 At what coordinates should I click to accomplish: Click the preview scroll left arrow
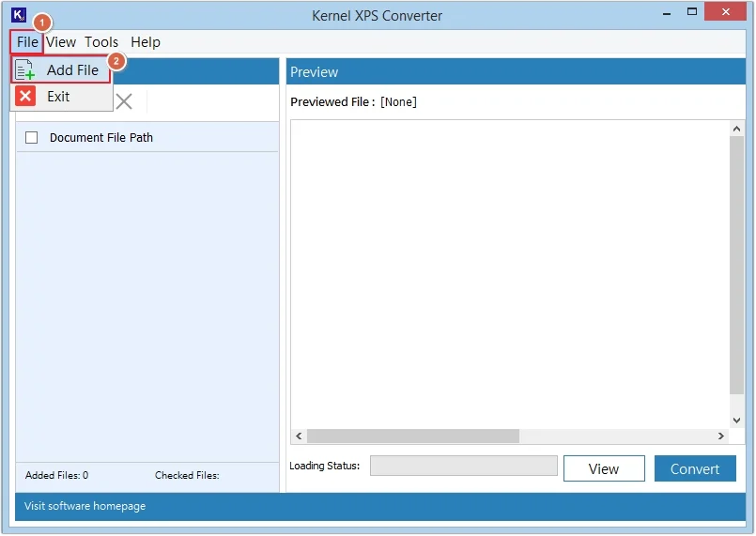coord(299,436)
